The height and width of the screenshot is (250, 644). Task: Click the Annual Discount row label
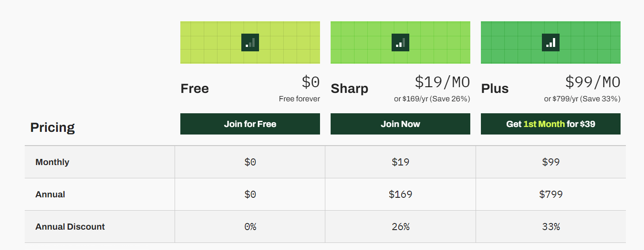(x=70, y=227)
